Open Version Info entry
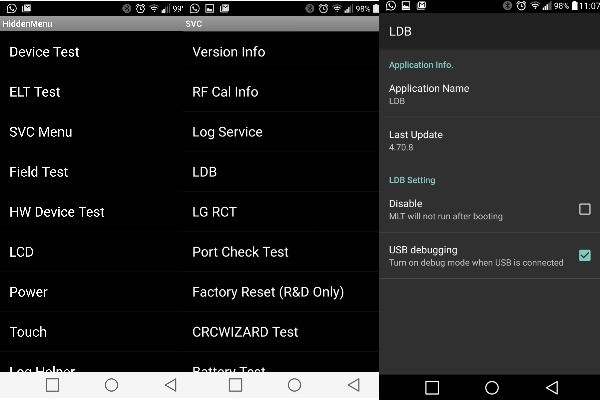Screen dimensions: 600x400 [281, 52]
